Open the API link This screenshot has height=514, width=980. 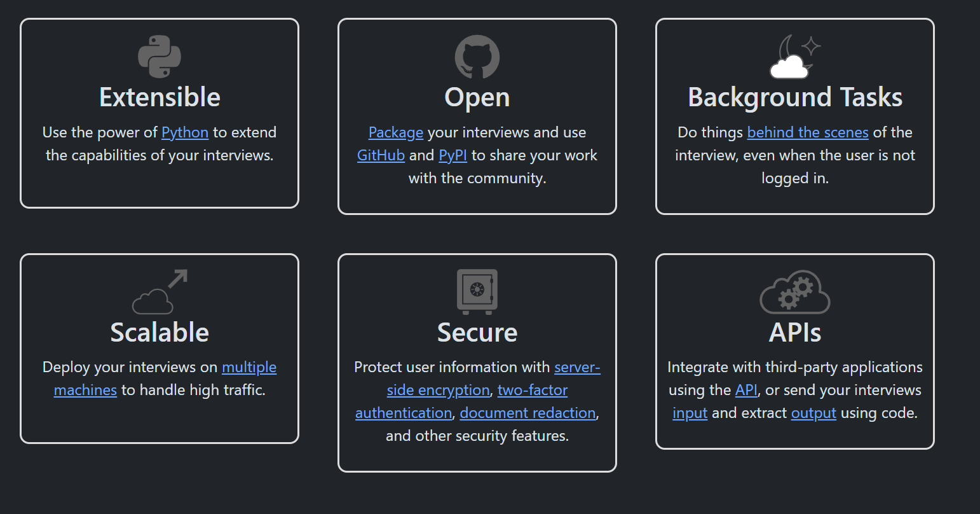(x=746, y=390)
